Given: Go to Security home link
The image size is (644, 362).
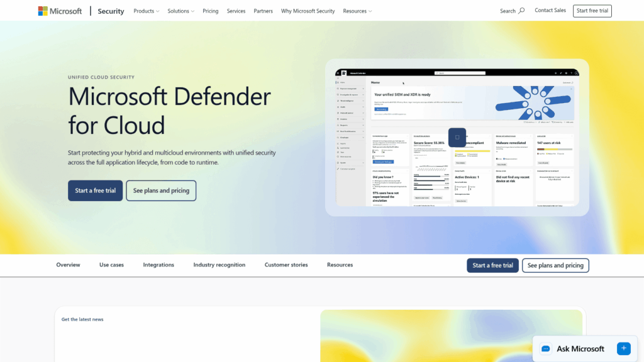Looking at the screenshot, I should point(111,11).
